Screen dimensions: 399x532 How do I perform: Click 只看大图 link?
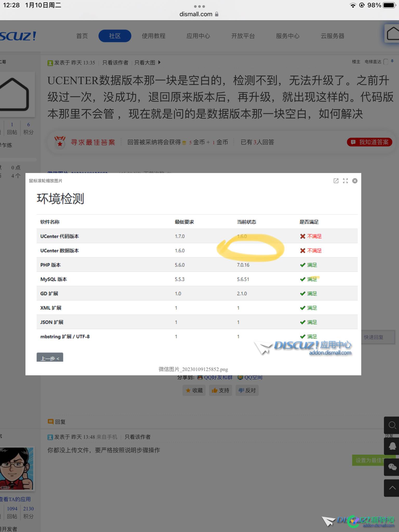coord(145,63)
